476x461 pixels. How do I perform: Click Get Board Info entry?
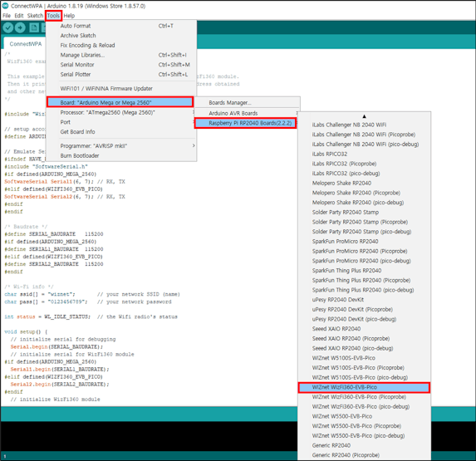121,132
